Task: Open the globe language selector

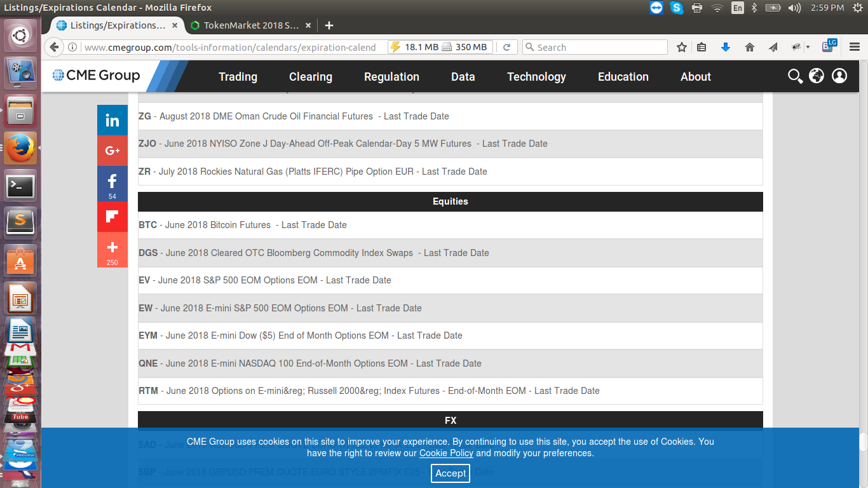Action: [x=817, y=76]
